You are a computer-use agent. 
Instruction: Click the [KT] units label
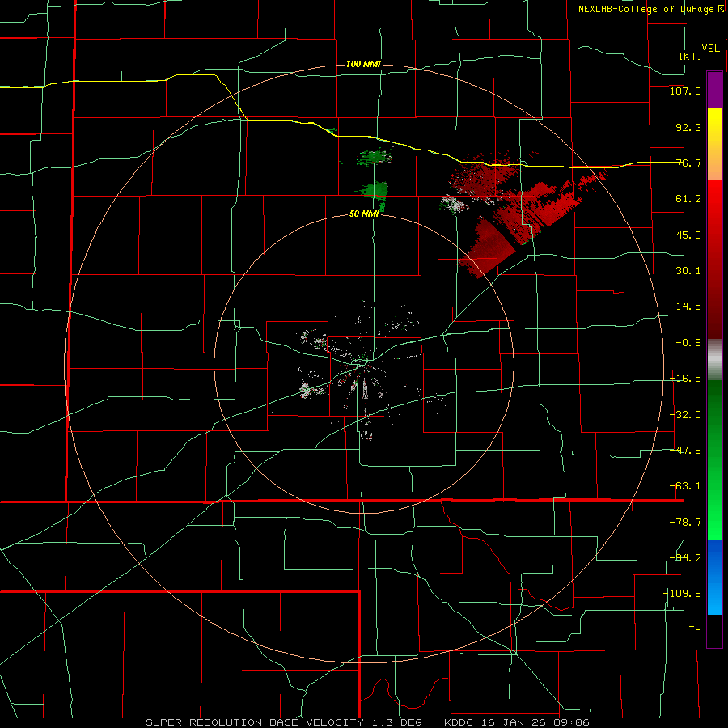click(691, 56)
